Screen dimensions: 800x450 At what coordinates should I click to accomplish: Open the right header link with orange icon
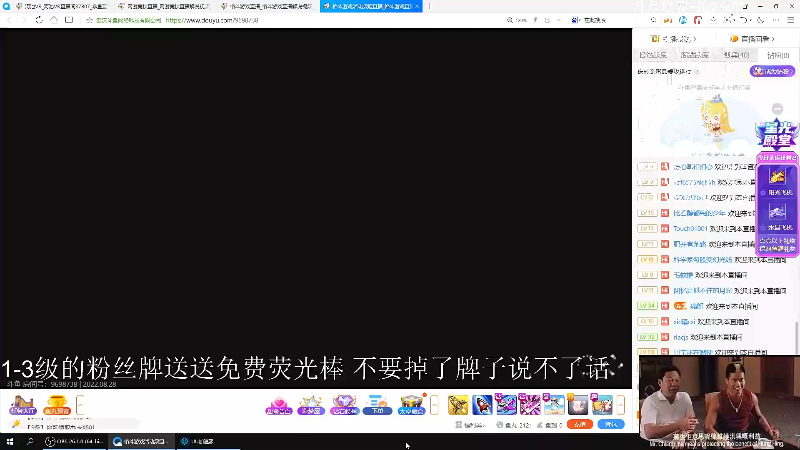[x=752, y=39]
